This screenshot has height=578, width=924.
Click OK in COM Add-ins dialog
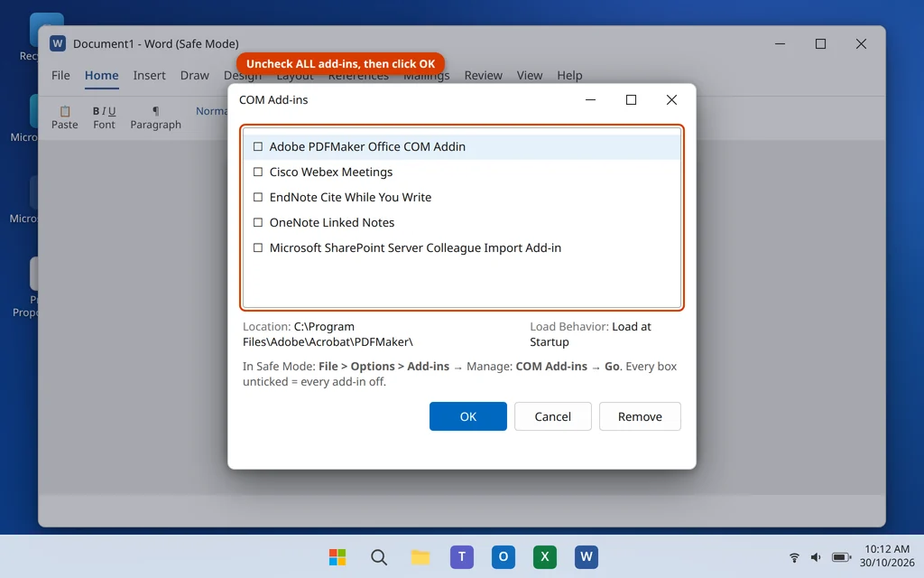[x=468, y=416]
